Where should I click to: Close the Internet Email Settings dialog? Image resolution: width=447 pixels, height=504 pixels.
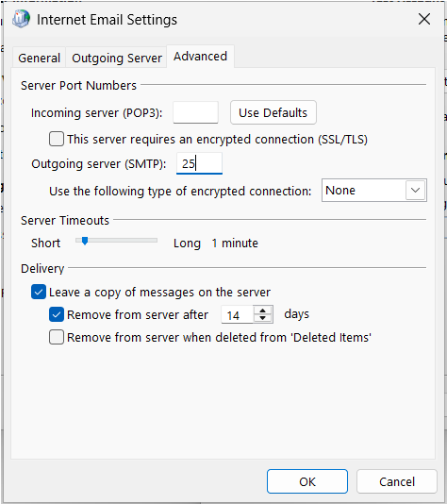[424, 19]
